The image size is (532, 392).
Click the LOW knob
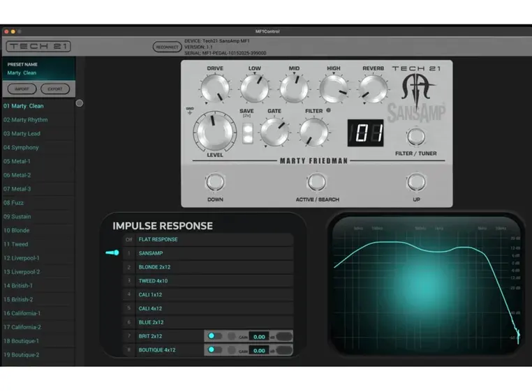tap(254, 89)
